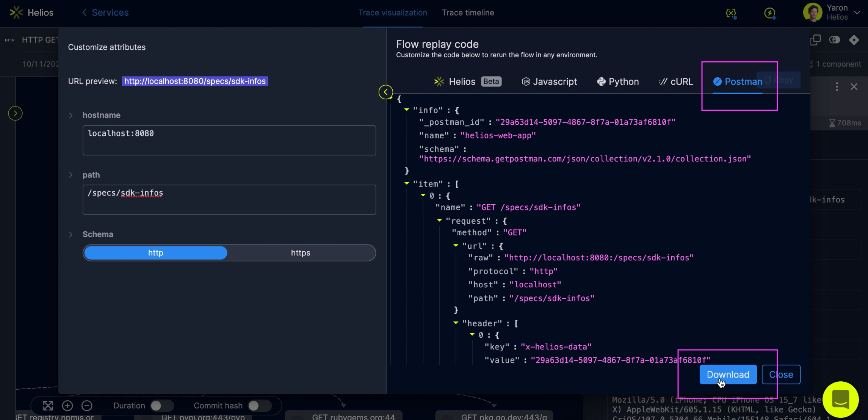Select https schema option
This screenshot has height=420, width=868.
click(x=301, y=253)
